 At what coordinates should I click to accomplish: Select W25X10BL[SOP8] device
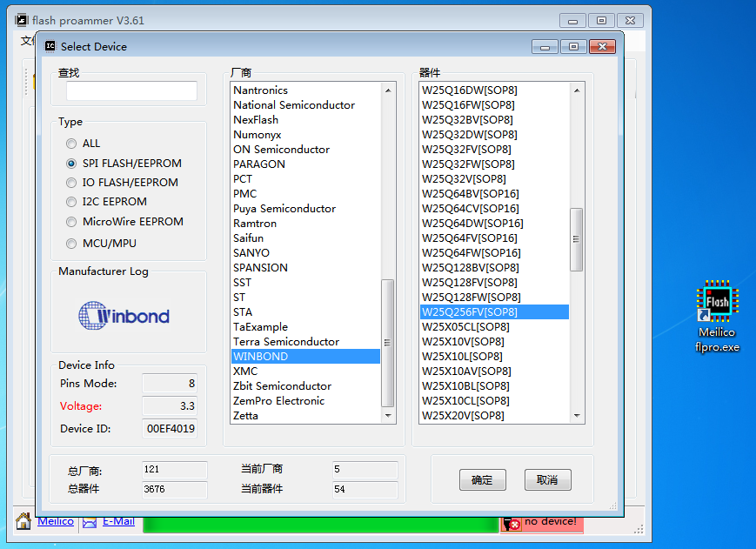coord(495,386)
